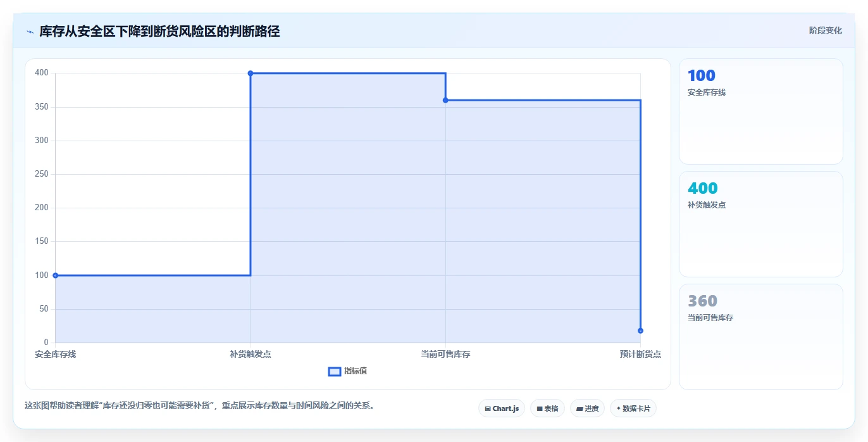Screen dimensions: 868x442
Task: Select the 数据卡片 tag chip
Action: pyautogui.click(x=633, y=408)
